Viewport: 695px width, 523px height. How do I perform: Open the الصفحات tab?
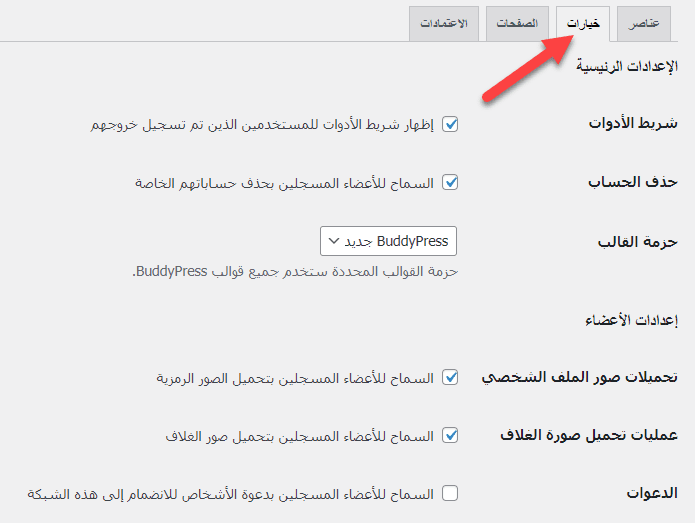coord(517,23)
